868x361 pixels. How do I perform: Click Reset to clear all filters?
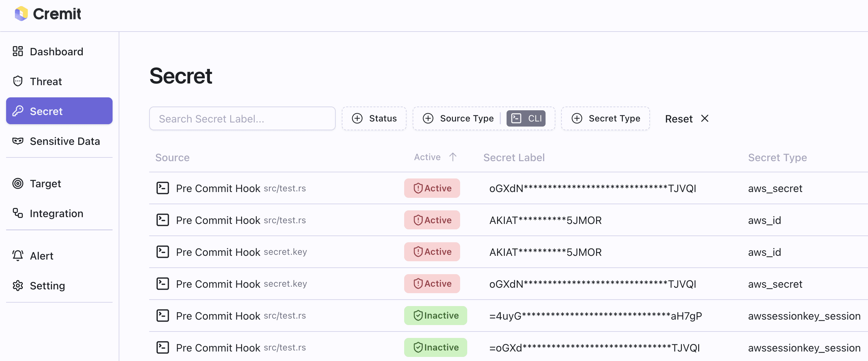tap(678, 118)
